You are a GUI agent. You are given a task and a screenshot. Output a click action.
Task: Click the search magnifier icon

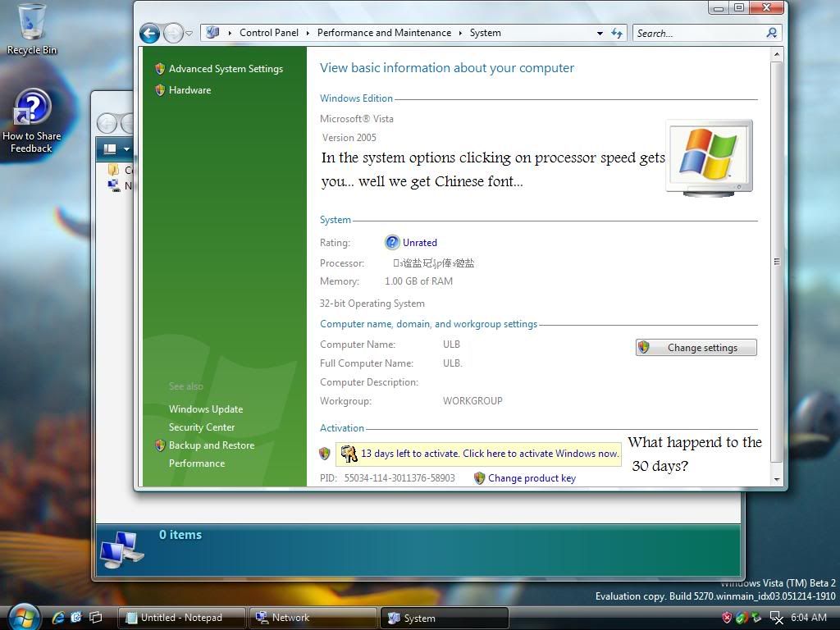[771, 33]
